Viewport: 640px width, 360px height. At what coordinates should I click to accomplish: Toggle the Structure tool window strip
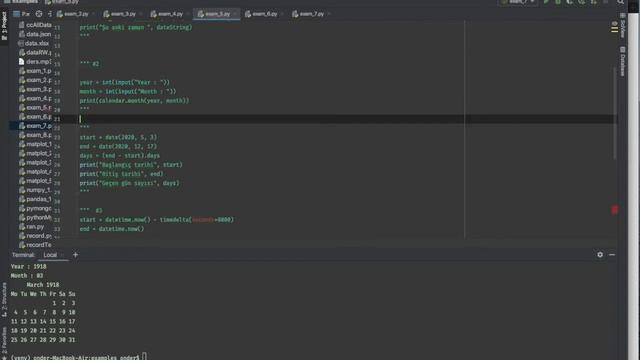[4, 300]
